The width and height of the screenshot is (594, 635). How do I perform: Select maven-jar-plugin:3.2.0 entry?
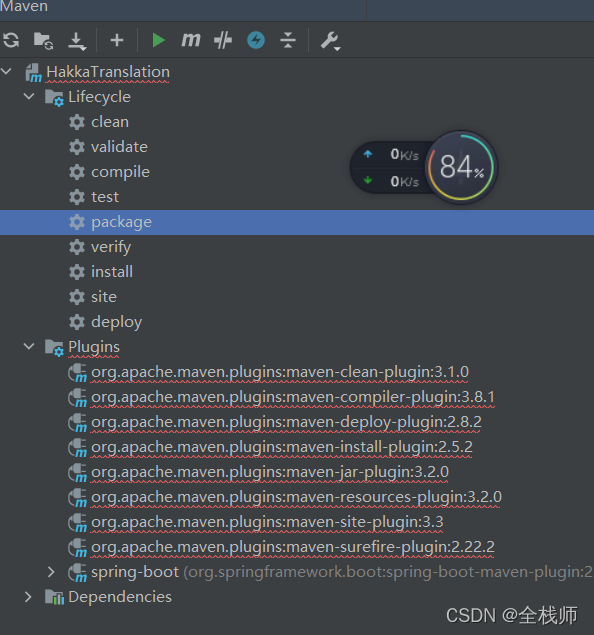(270, 472)
